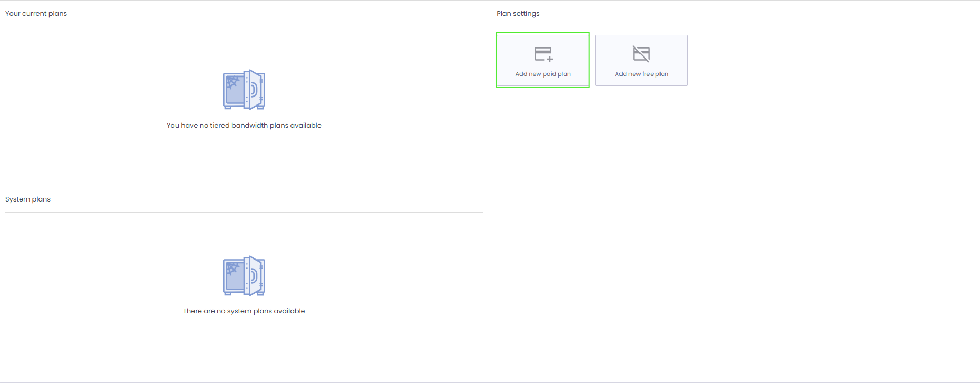
Task: Select the 'Plan settings' heading
Action: pyautogui.click(x=518, y=14)
